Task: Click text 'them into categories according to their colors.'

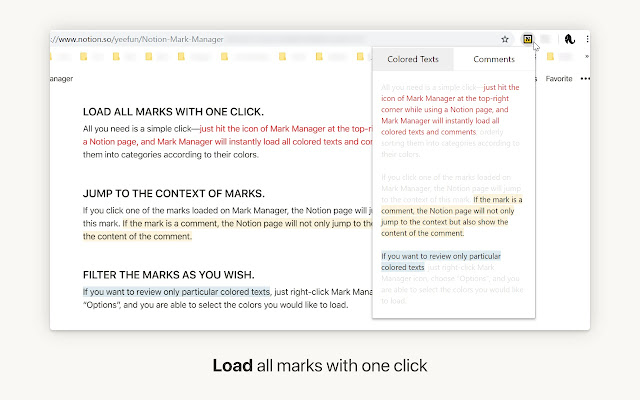Action: point(171,155)
